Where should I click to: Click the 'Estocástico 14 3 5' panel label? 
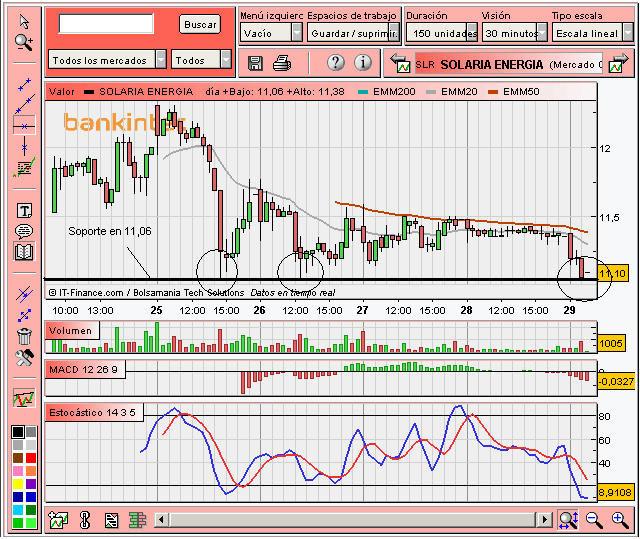coord(93,412)
